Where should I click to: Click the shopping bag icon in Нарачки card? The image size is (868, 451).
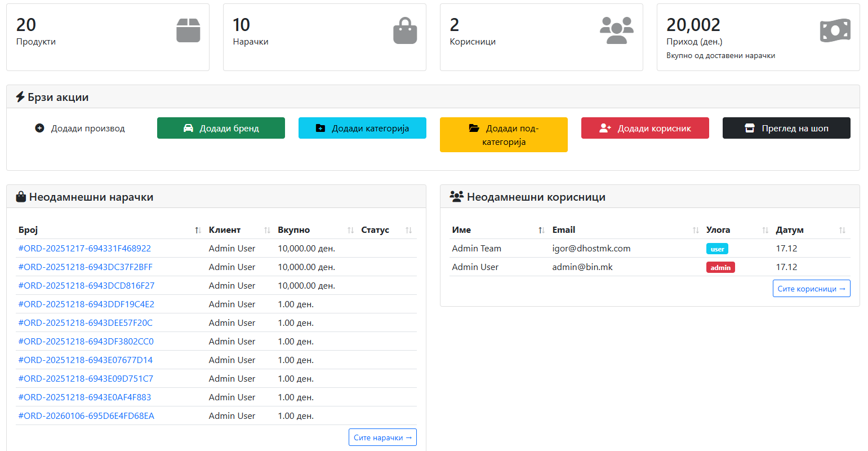coord(405,30)
